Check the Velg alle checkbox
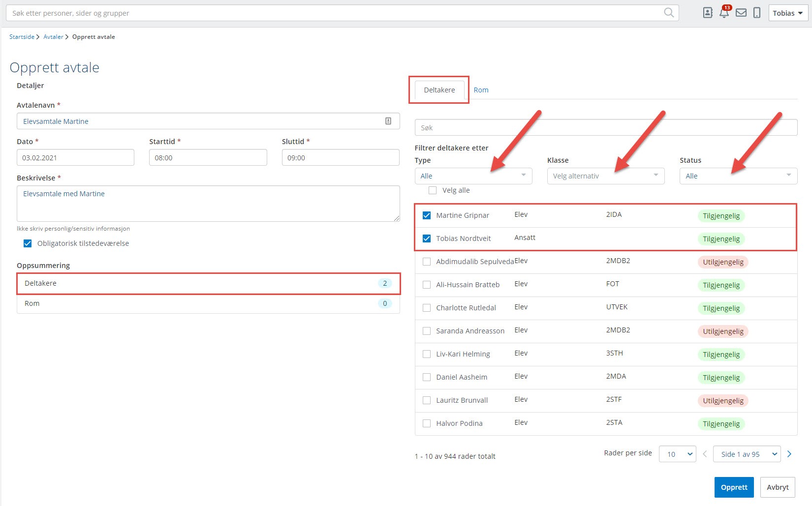812x506 pixels. [433, 190]
